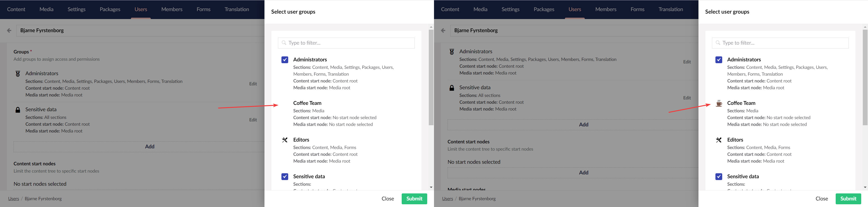Open the Packages section in right screenshot
This screenshot has height=207, width=868.
pyautogui.click(x=544, y=10)
